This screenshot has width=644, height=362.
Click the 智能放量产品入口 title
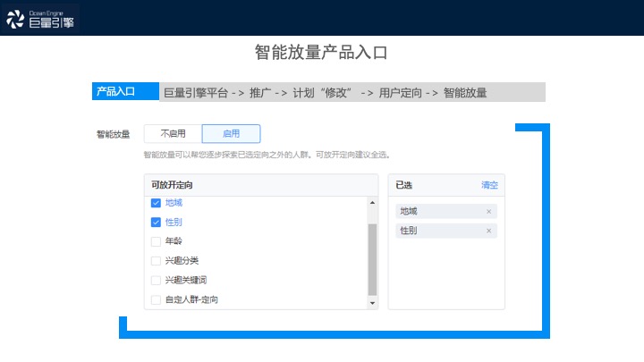point(321,53)
